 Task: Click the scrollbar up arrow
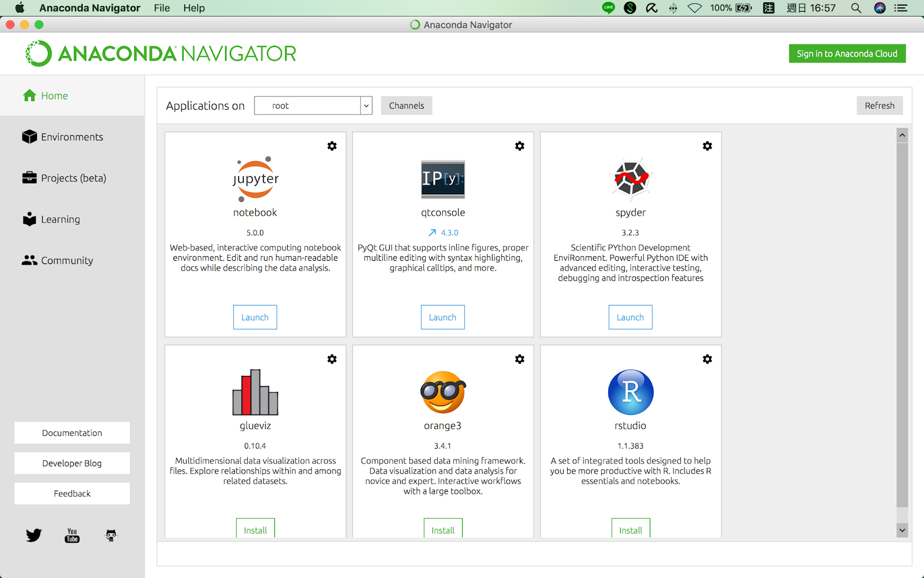pos(902,135)
